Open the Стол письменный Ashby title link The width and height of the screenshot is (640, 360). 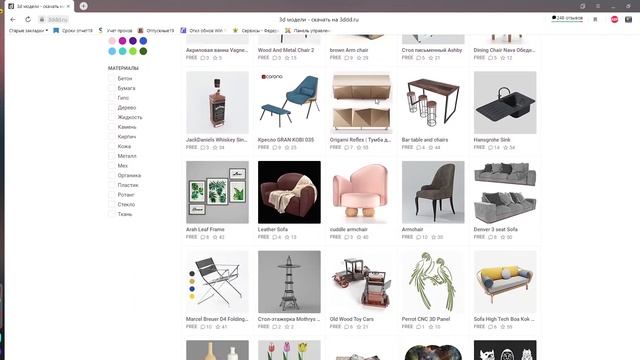pyautogui.click(x=432, y=50)
